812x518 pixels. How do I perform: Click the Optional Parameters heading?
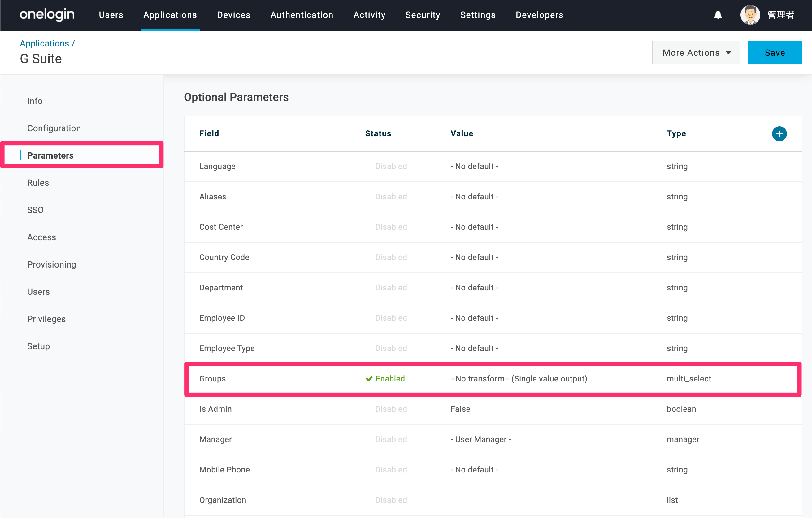click(236, 97)
